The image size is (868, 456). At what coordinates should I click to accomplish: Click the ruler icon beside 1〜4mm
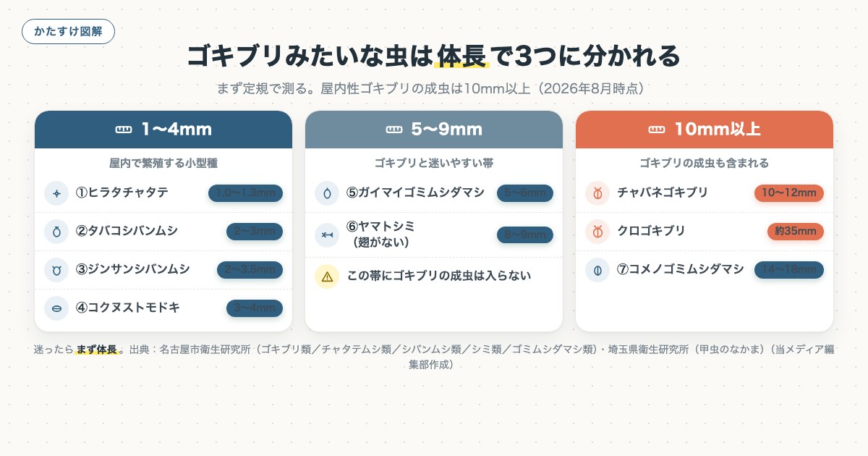tap(124, 130)
